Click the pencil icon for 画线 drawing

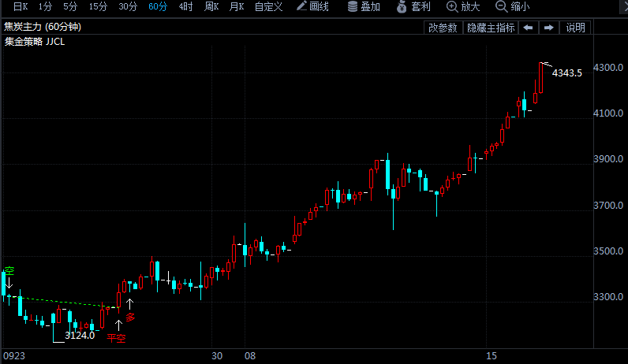301,6
